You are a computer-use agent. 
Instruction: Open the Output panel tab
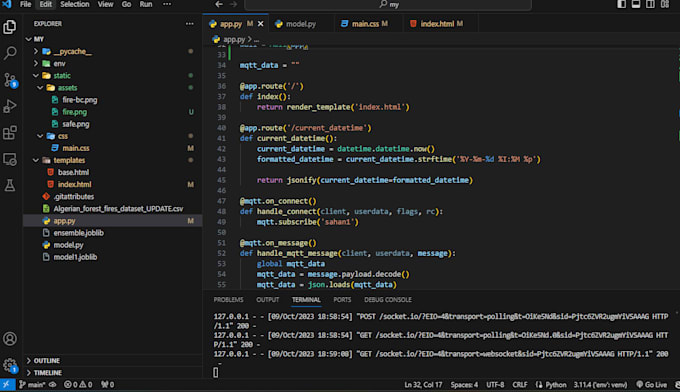(268, 300)
